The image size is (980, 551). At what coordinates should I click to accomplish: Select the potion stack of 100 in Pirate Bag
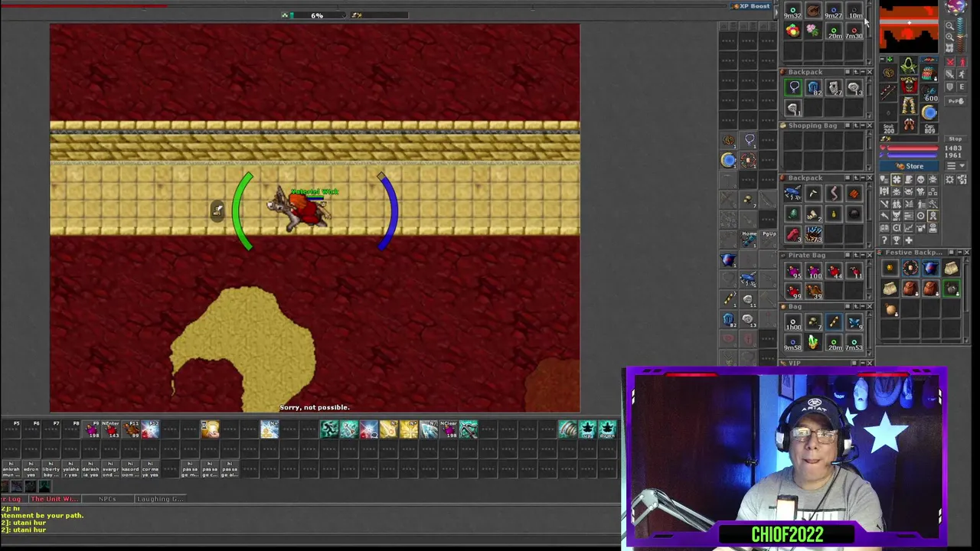click(x=813, y=271)
